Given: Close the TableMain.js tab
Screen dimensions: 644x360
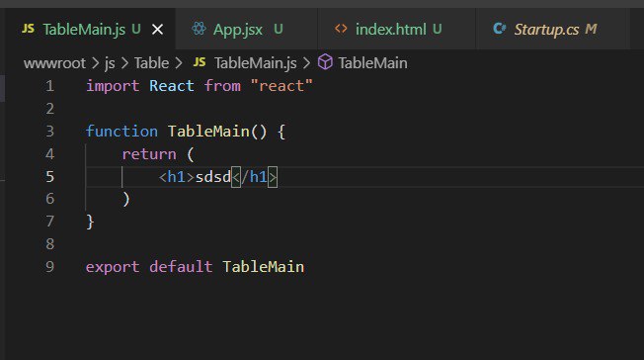Looking at the screenshot, I should click(157, 30).
